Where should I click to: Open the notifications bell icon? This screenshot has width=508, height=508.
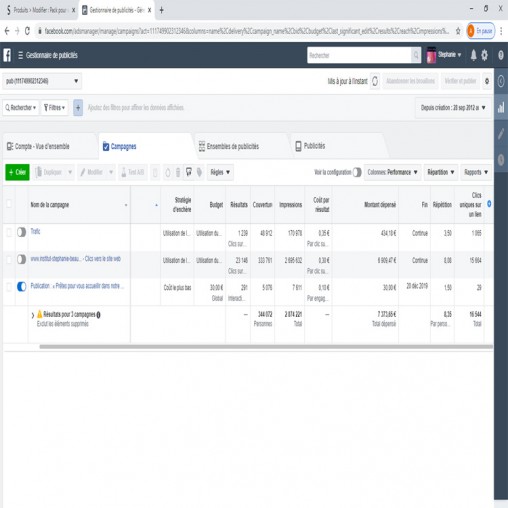[473, 55]
